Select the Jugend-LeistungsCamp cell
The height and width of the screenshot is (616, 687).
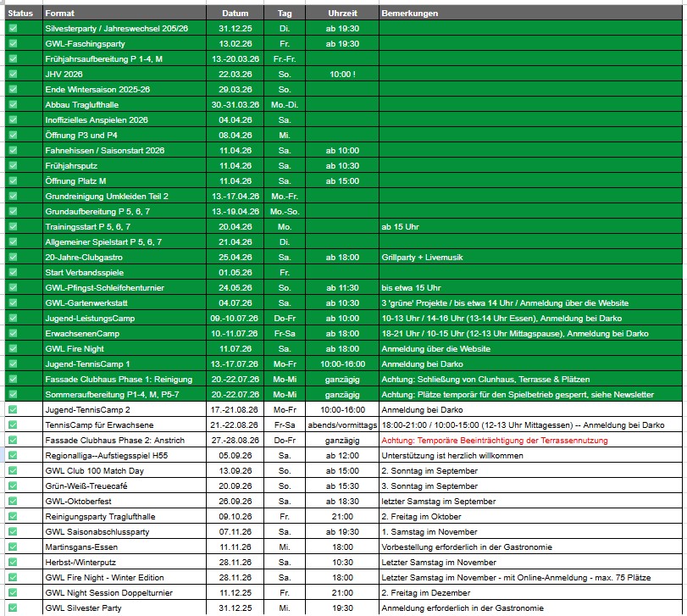pos(125,318)
